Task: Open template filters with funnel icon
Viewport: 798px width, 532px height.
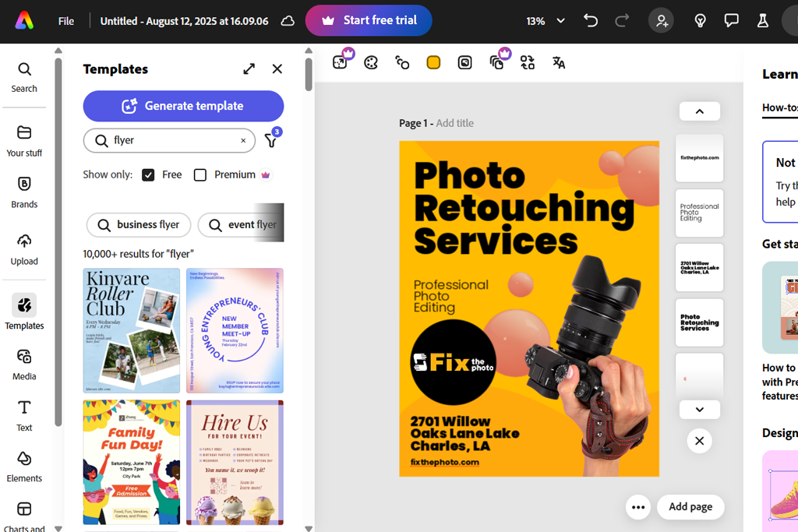Action: [272, 139]
